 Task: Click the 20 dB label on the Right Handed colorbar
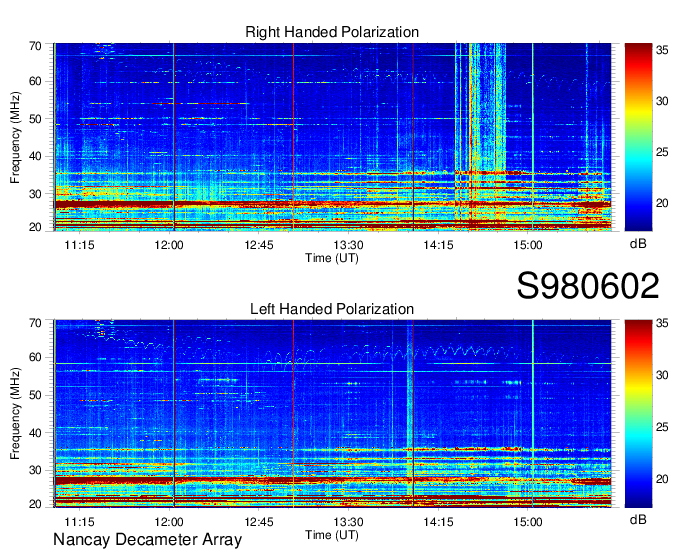point(662,203)
